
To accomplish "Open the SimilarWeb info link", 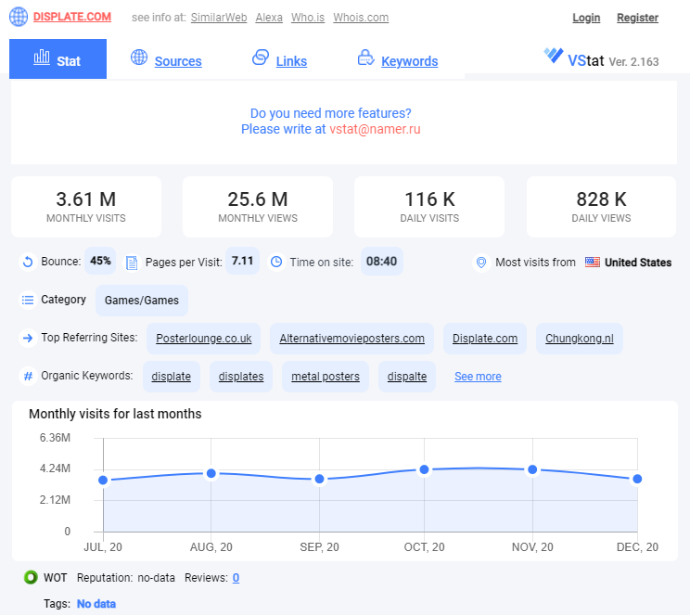I will click(x=219, y=18).
